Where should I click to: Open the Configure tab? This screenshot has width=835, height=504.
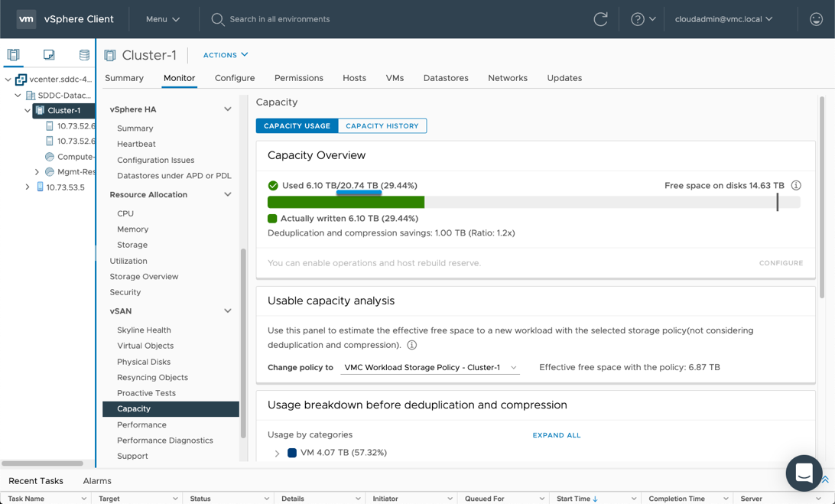pos(235,78)
